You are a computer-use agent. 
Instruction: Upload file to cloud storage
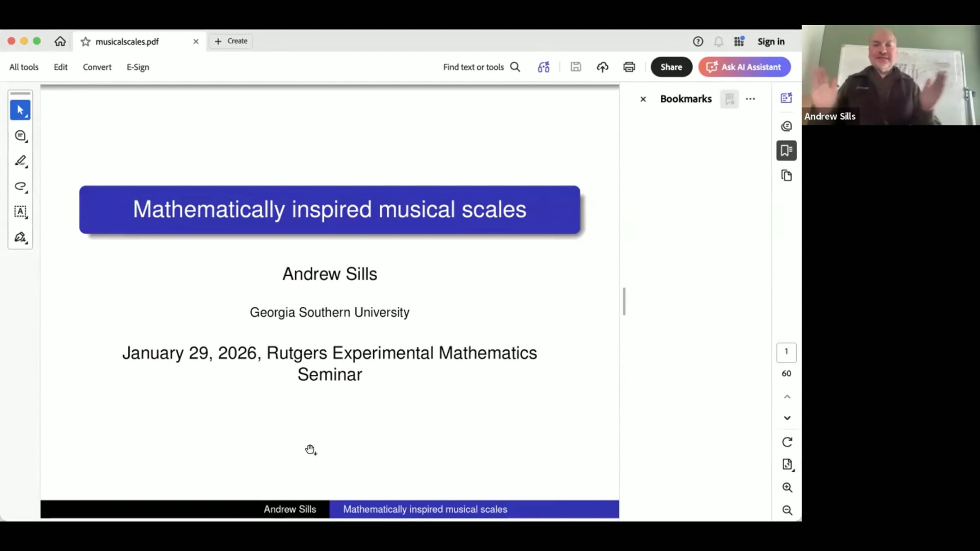(602, 67)
